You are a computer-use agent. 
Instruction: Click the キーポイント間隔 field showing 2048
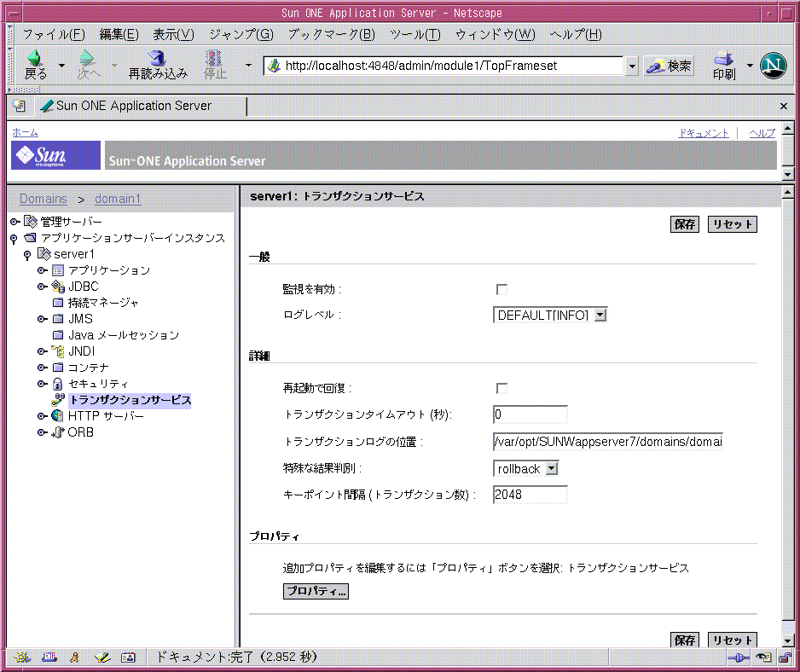pos(530,495)
